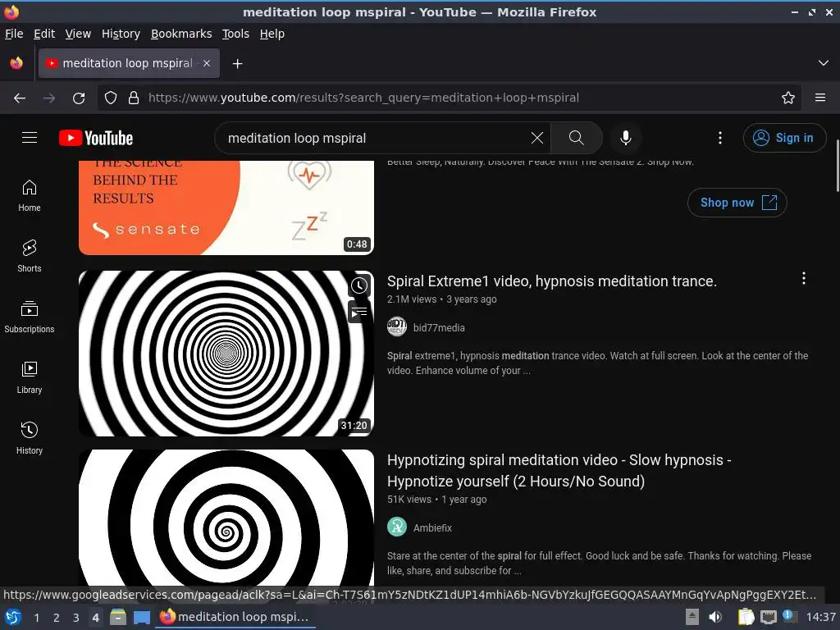Image resolution: width=840 pixels, height=630 pixels.
Task: Click the magnifier search button
Action: (577, 138)
